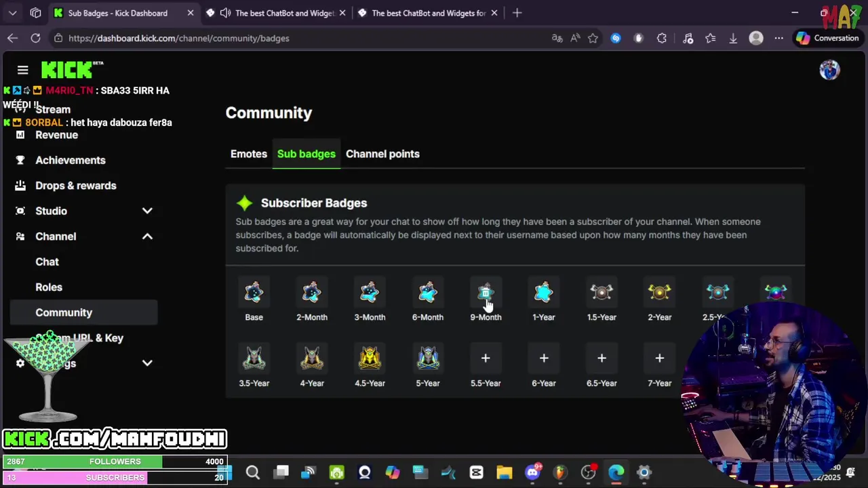Image resolution: width=868 pixels, height=488 pixels.
Task: Launch CapCut from the taskbar
Action: click(476, 472)
